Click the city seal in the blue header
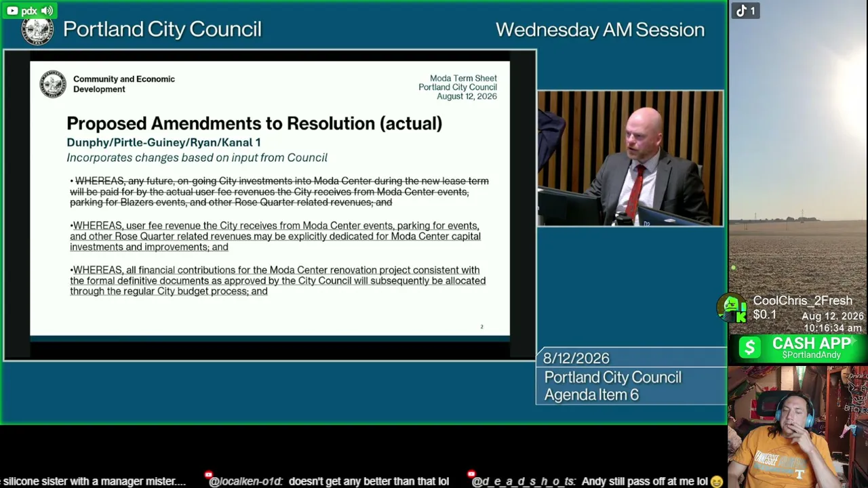Image resolution: width=868 pixels, height=488 pixels. click(37, 30)
